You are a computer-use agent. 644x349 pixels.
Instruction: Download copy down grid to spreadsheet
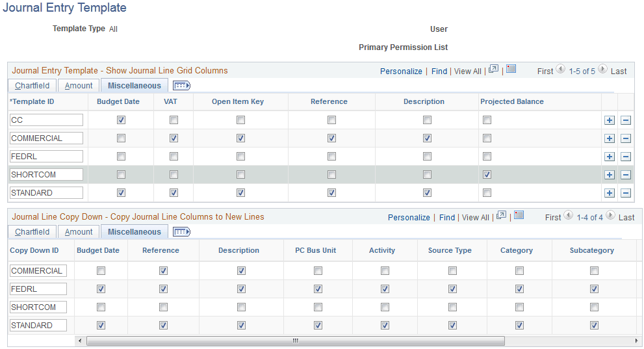519,216
